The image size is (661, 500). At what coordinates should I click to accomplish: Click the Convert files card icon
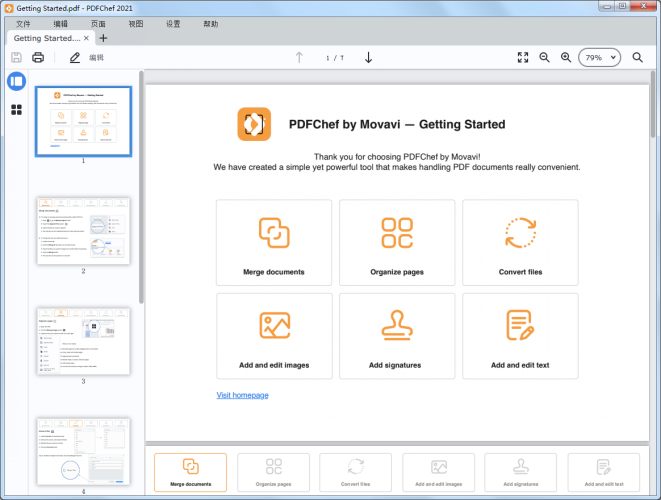tap(521, 233)
